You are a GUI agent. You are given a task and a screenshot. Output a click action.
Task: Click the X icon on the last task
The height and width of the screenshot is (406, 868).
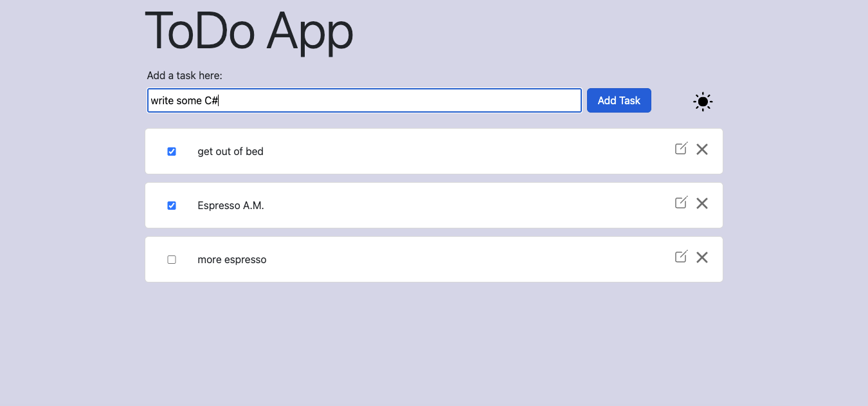click(701, 257)
